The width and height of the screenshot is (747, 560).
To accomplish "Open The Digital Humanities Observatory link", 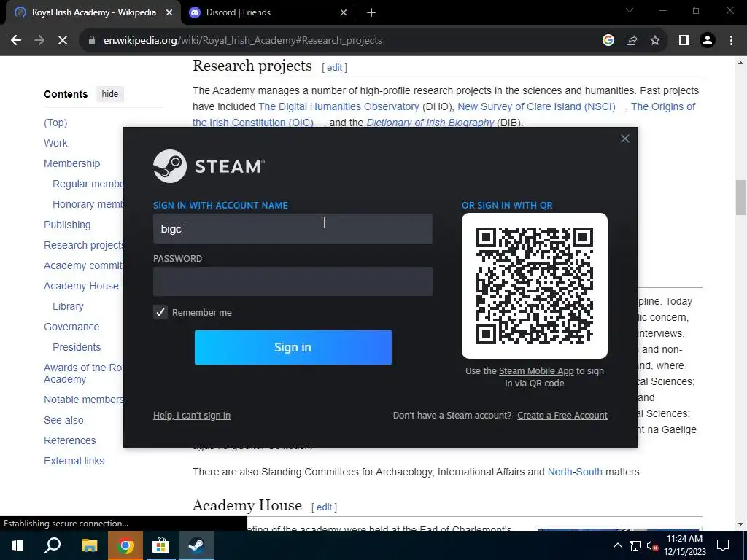I will click(x=338, y=106).
